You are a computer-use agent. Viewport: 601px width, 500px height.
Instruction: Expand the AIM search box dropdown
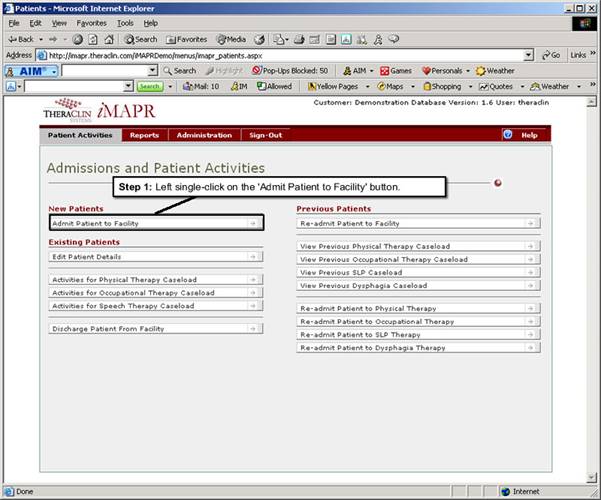pyautogui.click(x=152, y=71)
